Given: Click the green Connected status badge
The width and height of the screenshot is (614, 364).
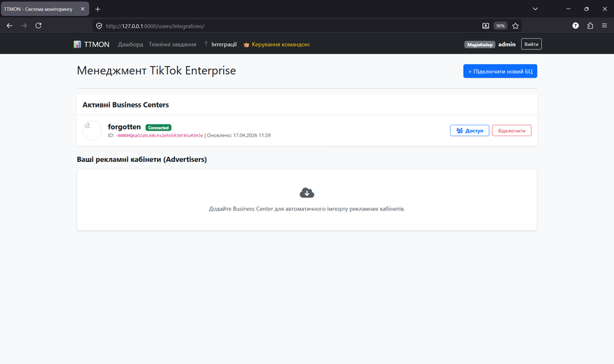Looking at the screenshot, I should (x=158, y=128).
